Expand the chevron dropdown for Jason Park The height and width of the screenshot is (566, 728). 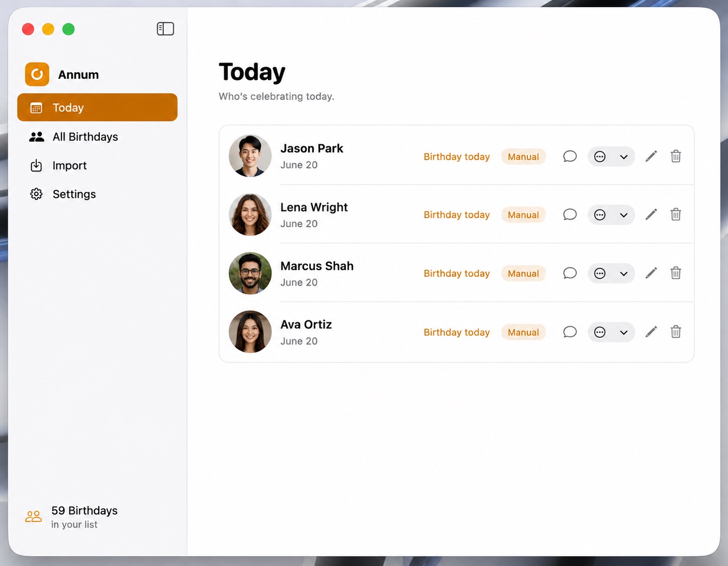click(624, 157)
